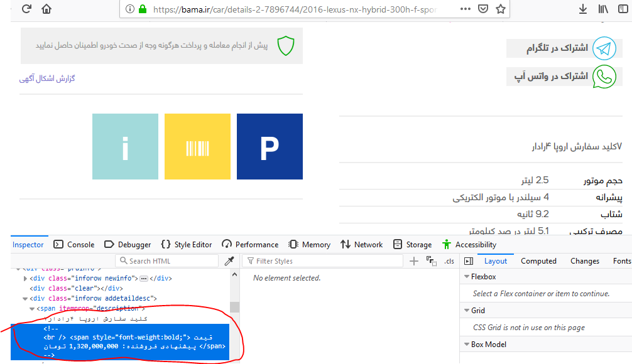
Task: Select the Computed sidebar tab
Action: [538, 261]
